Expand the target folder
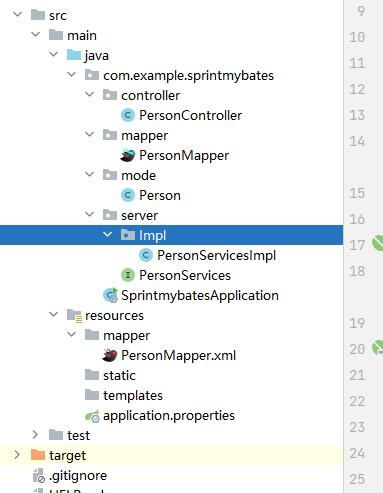Viewport: 383px width, 493px height. point(17,455)
